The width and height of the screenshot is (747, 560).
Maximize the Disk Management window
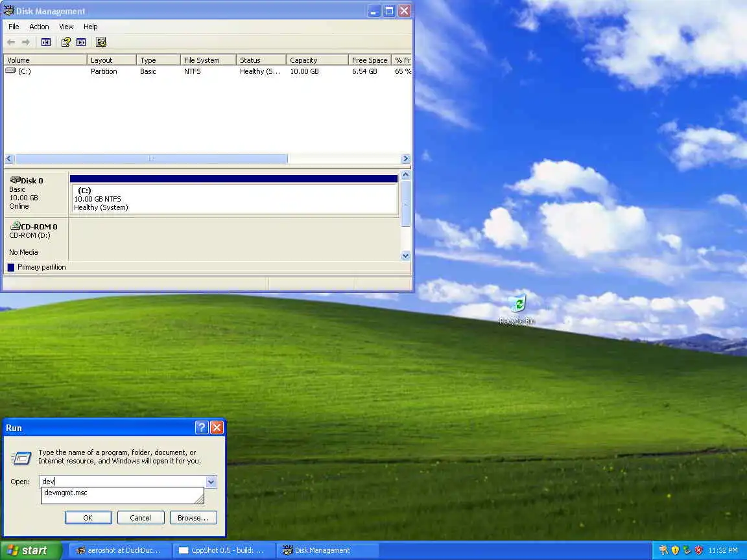pos(389,11)
